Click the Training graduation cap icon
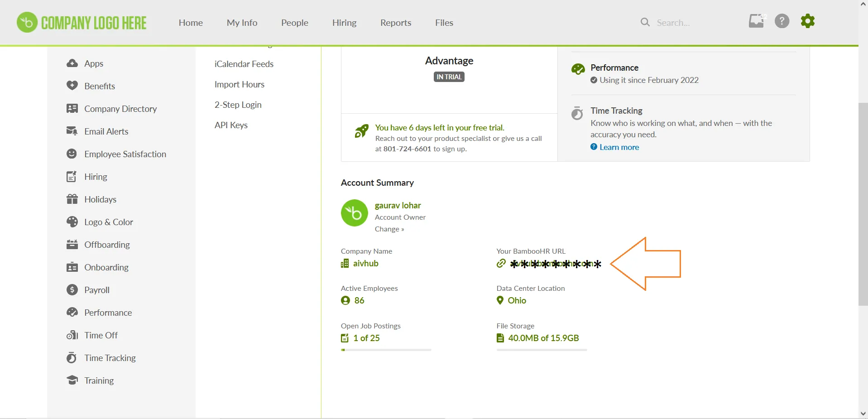The image size is (868, 419). point(72,380)
